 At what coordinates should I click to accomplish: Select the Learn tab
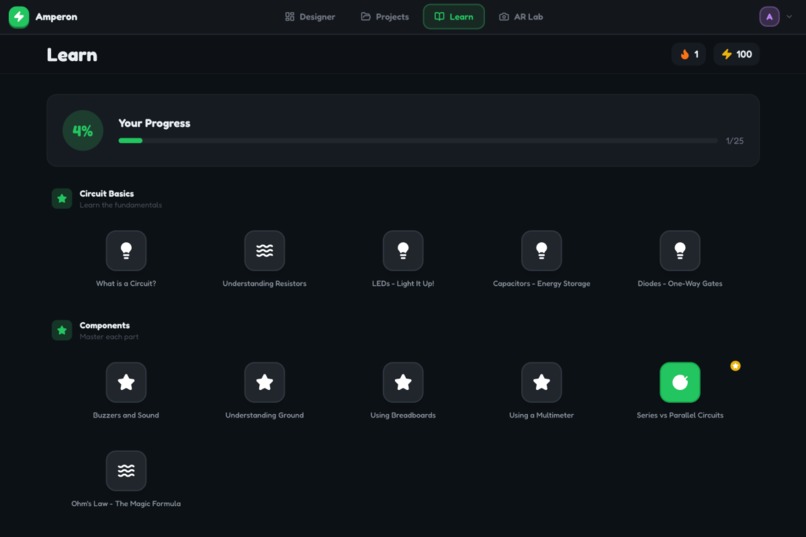coord(454,17)
